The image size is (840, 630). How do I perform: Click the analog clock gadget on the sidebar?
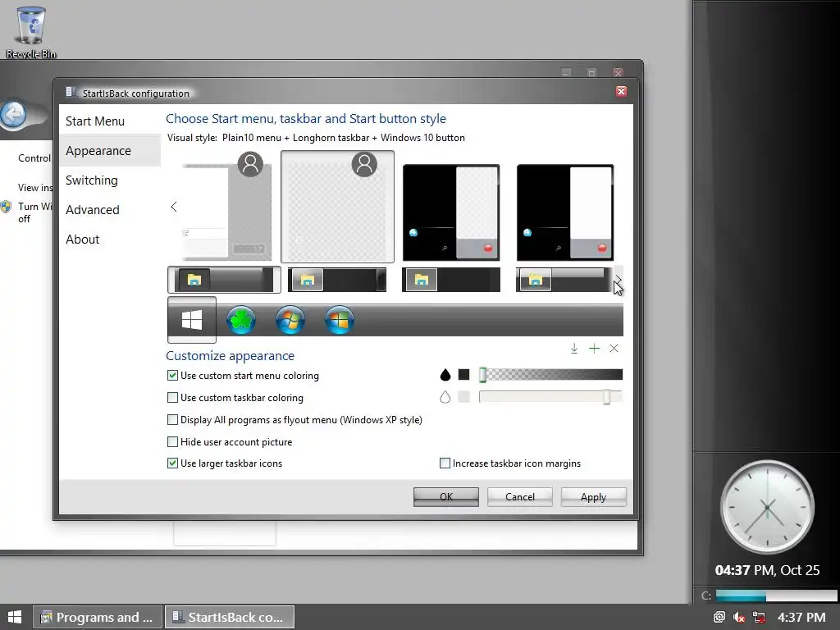click(x=767, y=506)
